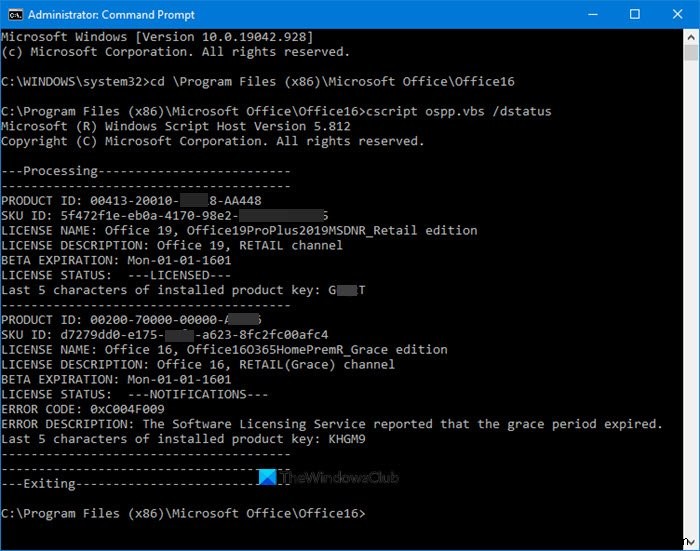Click the grace period expired error description
The height and width of the screenshot is (551, 700).
click(332, 424)
